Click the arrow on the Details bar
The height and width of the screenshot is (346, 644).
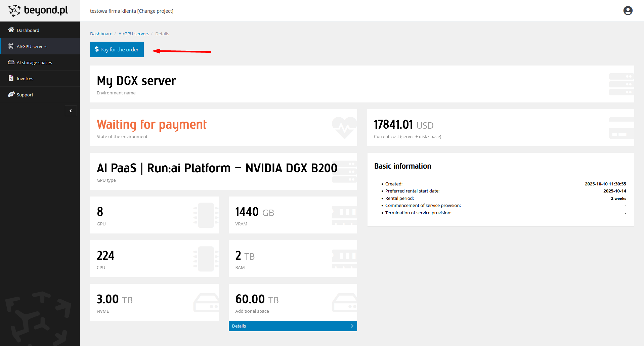tap(352, 326)
